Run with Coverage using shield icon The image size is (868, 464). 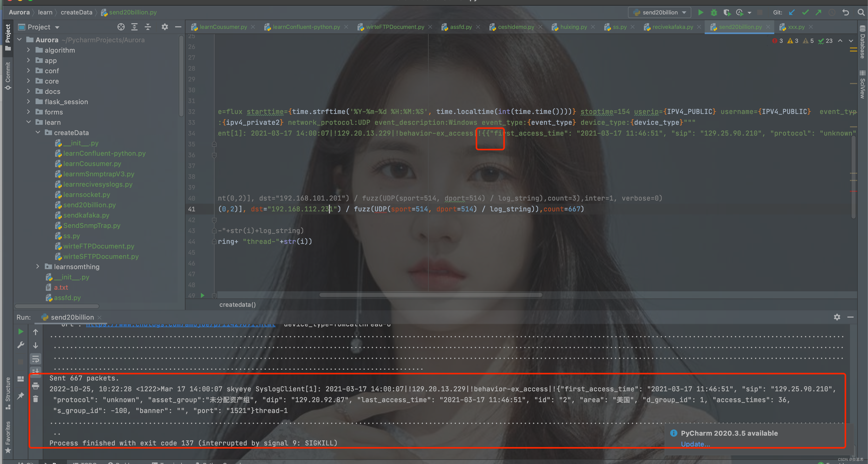click(x=727, y=12)
